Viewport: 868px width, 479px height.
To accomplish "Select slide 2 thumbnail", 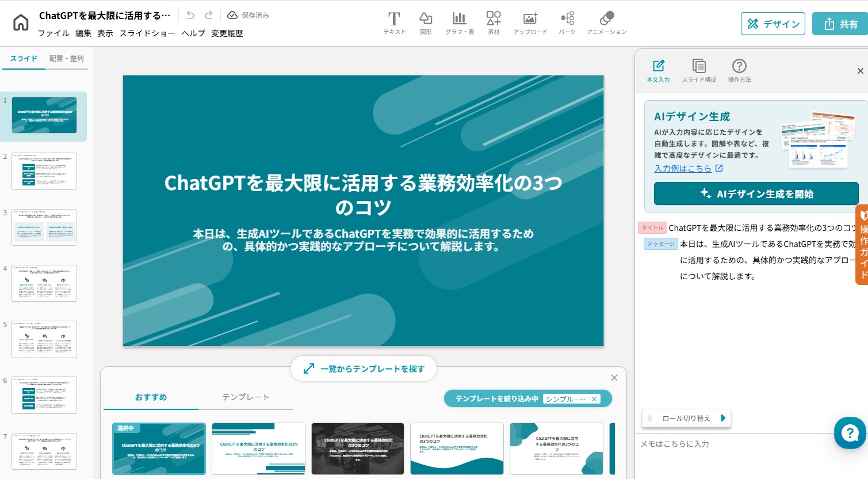I will click(44, 172).
